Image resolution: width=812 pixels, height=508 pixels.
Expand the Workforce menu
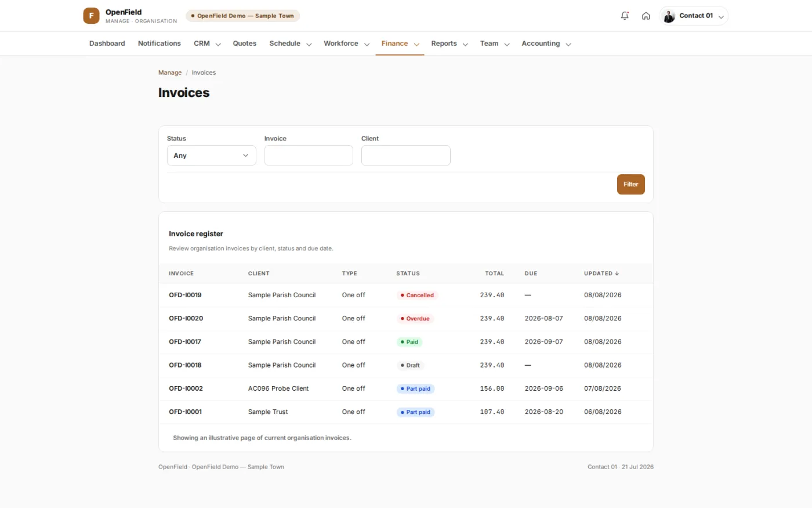347,44
